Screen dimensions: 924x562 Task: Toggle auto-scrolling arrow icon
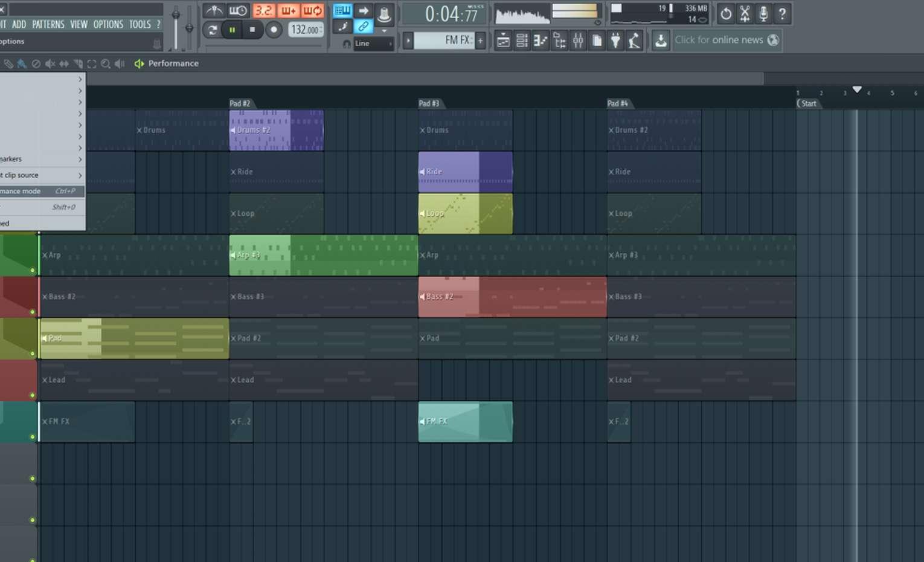point(364,10)
